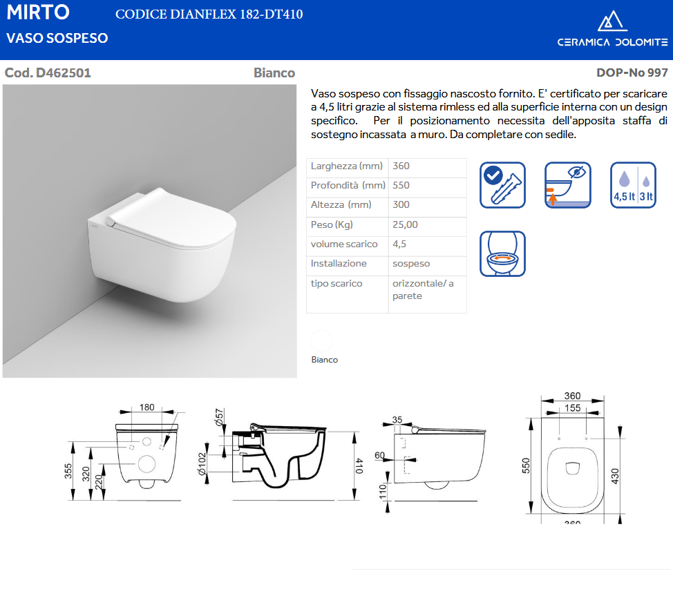
Task: Open the wall-hung toilet product photo
Action: (150, 231)
